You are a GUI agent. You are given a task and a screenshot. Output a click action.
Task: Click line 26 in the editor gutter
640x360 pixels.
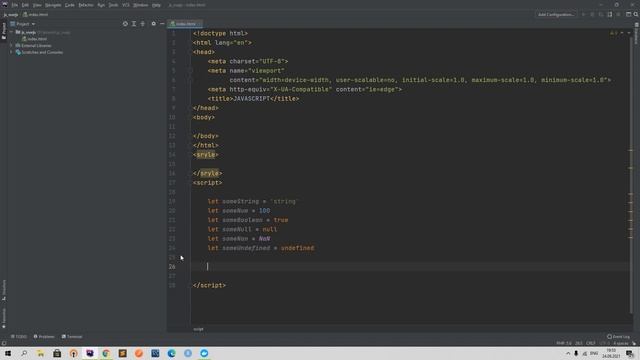coord(172,267)
